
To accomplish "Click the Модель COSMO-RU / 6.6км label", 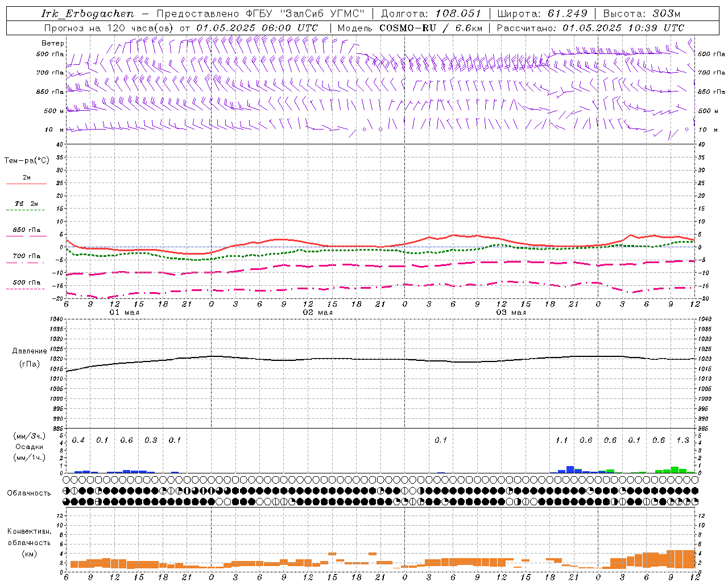I will [x=410, y=28].
